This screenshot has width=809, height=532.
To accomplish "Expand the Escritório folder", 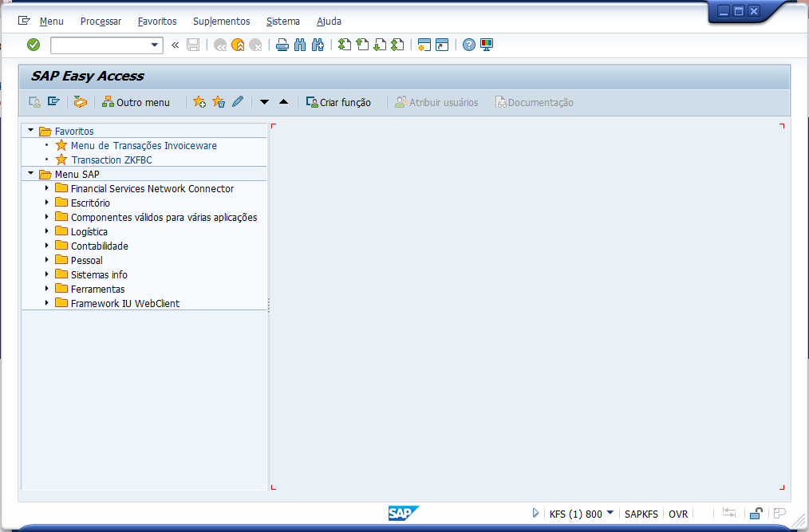I will pos(46,203).
